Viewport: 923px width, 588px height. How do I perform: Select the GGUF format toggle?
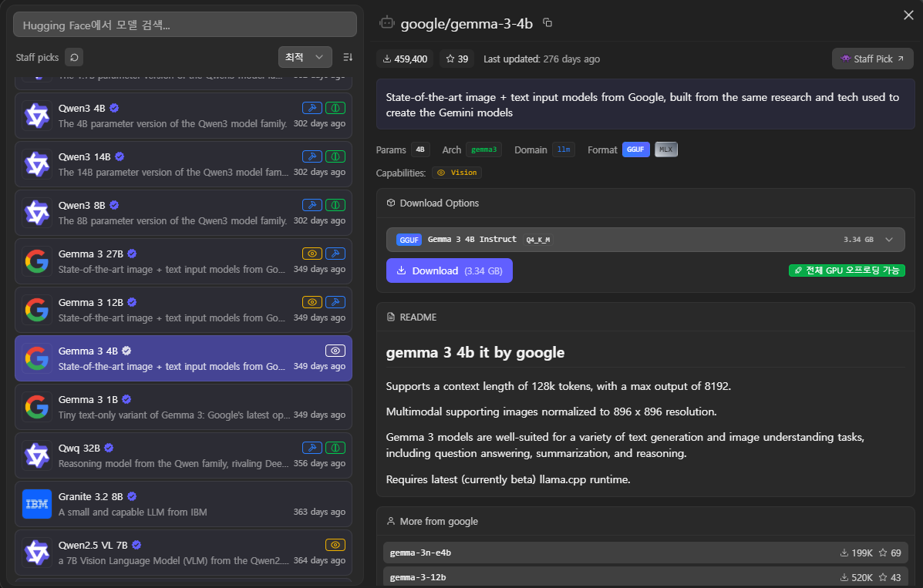635,150
